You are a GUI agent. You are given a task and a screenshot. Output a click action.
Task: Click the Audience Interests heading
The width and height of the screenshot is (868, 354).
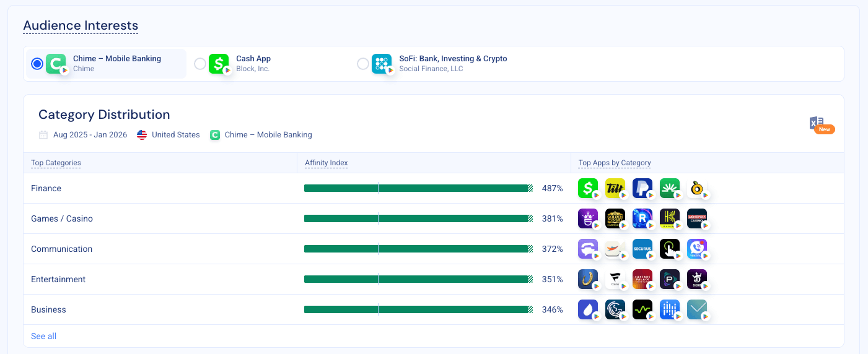tap(81, 26)
